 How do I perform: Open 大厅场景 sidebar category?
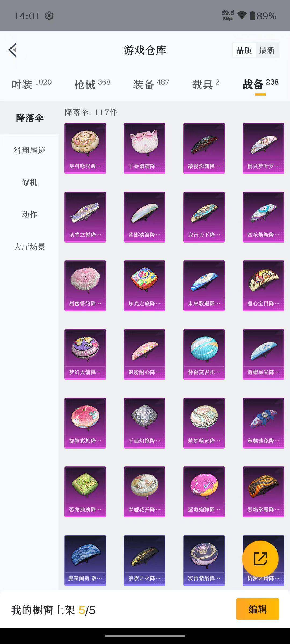pyautogui.click(x=30, y=247)
